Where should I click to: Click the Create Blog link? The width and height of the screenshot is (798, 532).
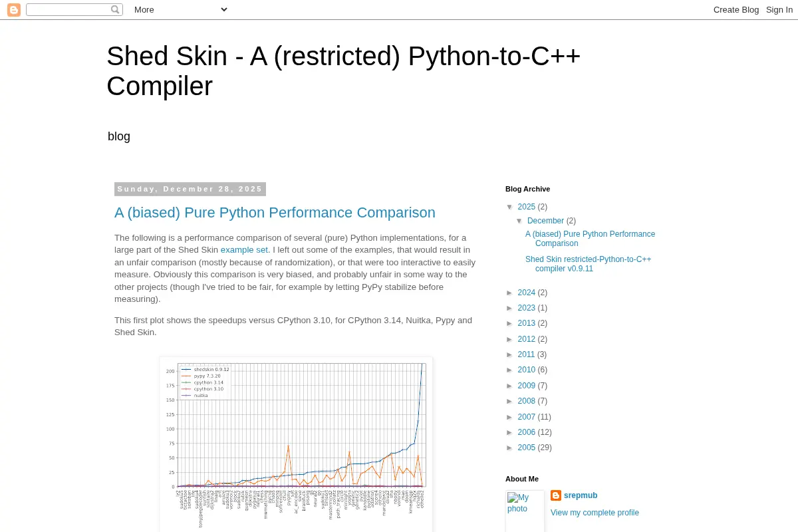click(x=736, y=9)
